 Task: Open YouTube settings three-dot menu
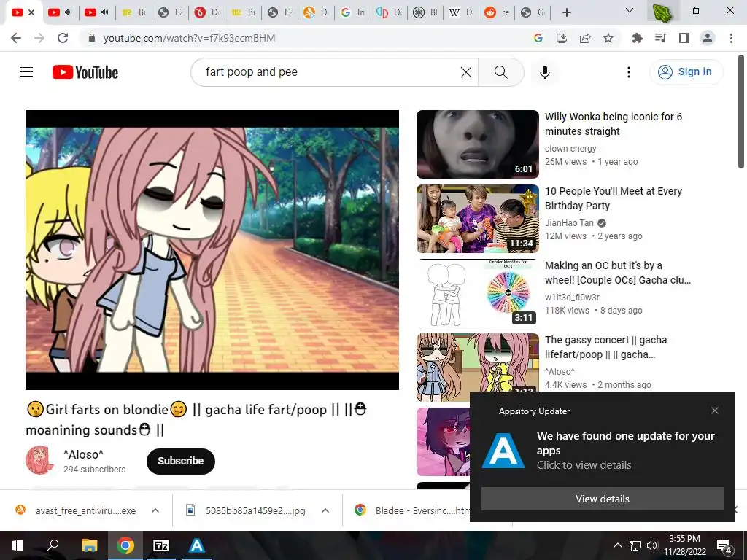click(628, 72)
